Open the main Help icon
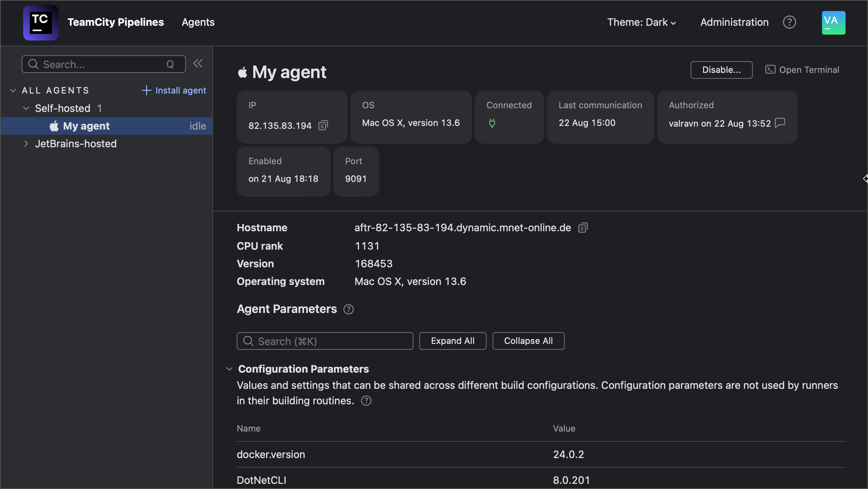Image resolution: width=868 pixels, height=489 pixels. tap(790, 22)
